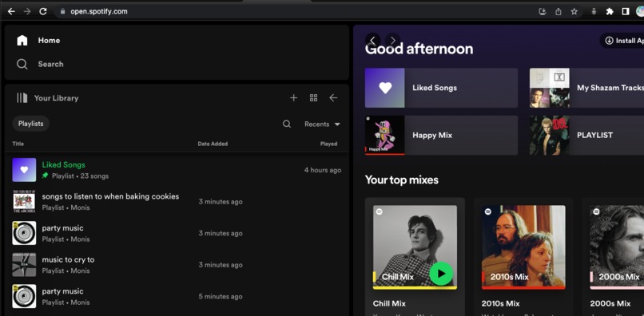The image size is (644, 316).
Task: Go back with Spotify left chevron
Action: pos(373,40)
